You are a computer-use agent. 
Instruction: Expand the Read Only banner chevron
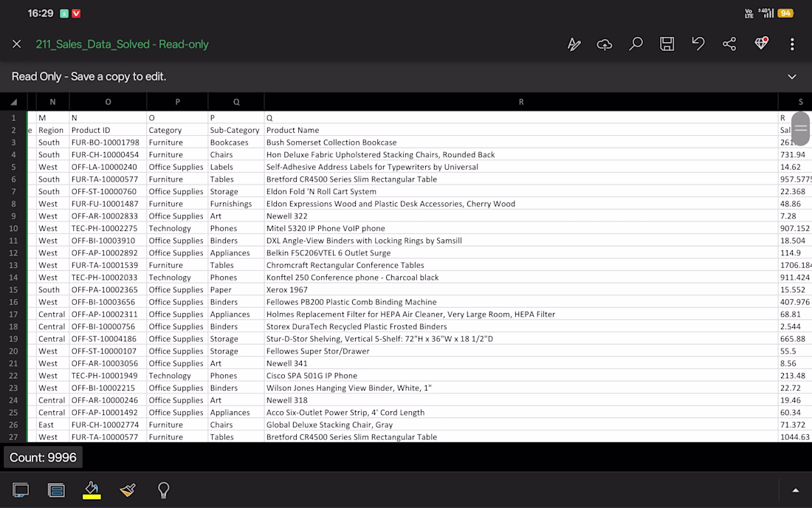792,77
